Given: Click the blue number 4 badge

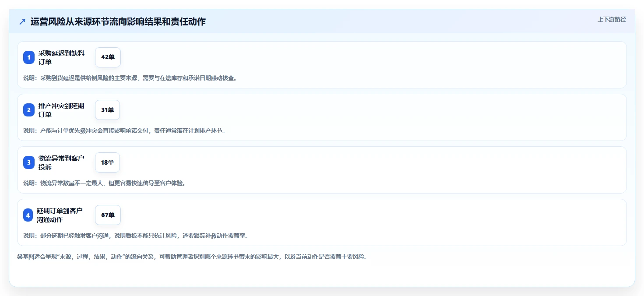Looking at the screenshot, I should pyautogui.click(x=28, y=215).
